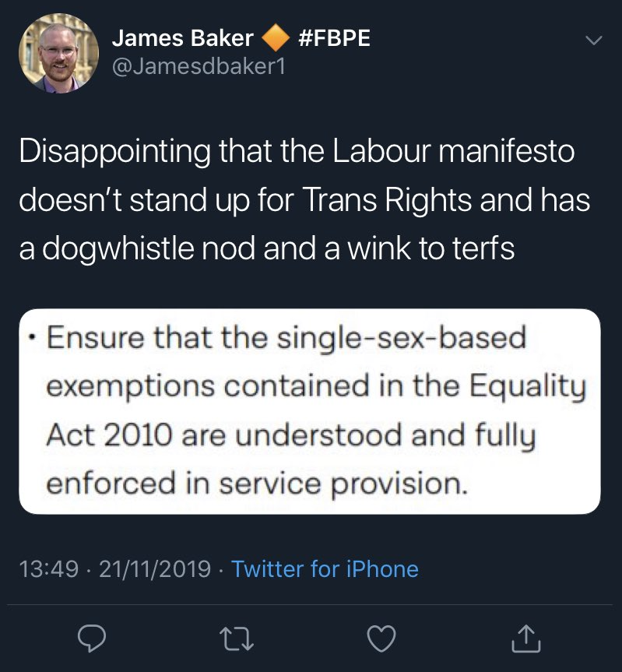Open the share tweet options
Image resolution: width=622 pixels, height=672 pixels.
point(525,638)
